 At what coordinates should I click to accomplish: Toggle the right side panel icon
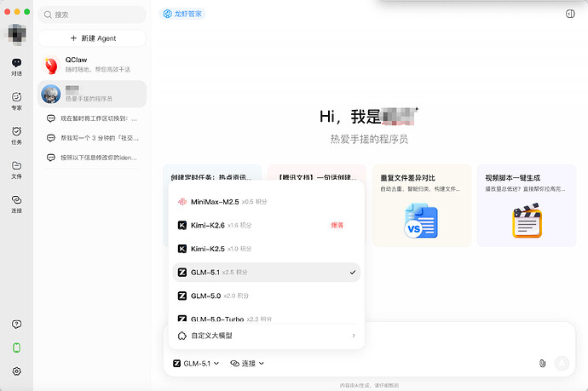tap(570, 14)
